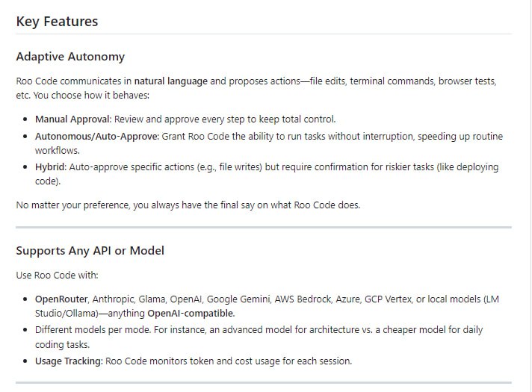Click the horizontal divider above Supports Any API
The image size is (532, 392).
pos(264,227)
